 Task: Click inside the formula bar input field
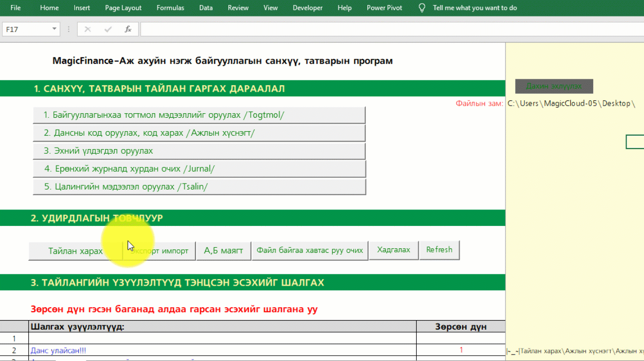(299, 28)
